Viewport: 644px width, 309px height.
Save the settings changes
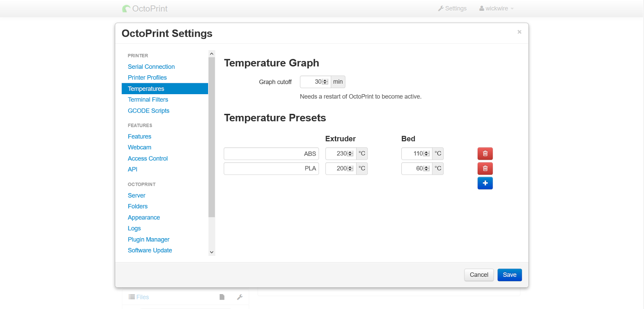point(510,275)
